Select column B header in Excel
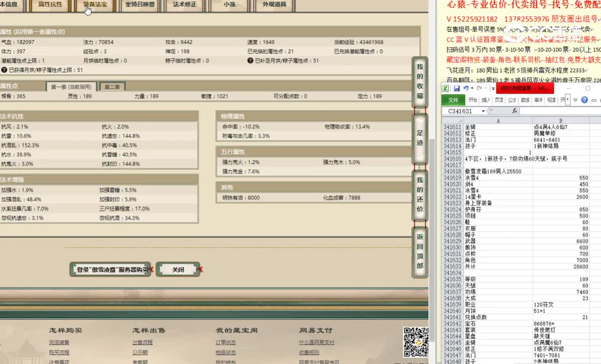This screenshot has width=601, height=364. click(561, 121)
